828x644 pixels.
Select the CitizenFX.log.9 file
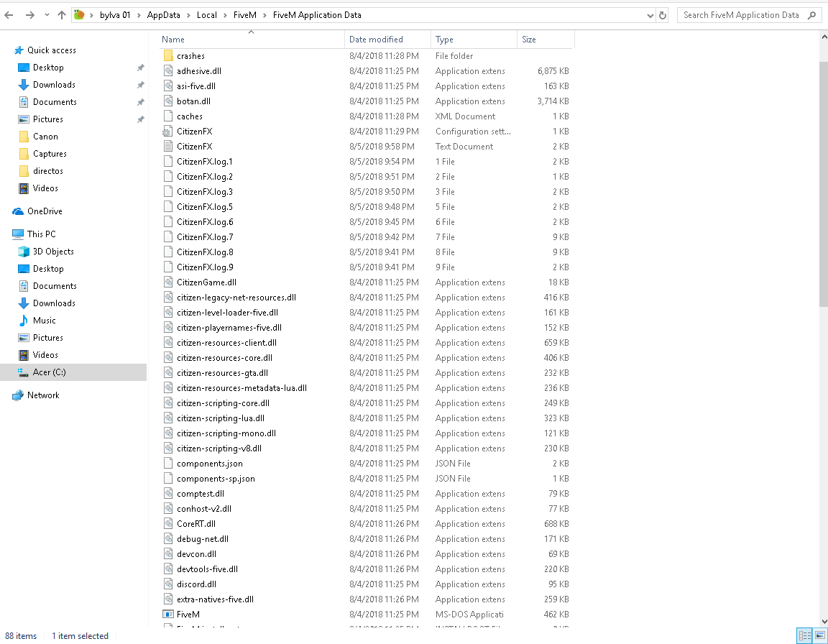point(205,267)
